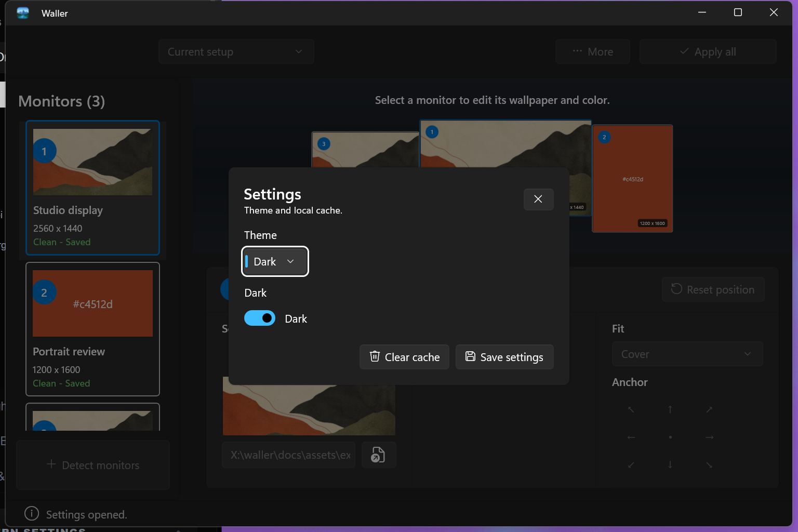Click "Select a monitor to edit" hint text
Image resolution: width=798 pixels, height=532 pixels.
(x=493, y=100)
